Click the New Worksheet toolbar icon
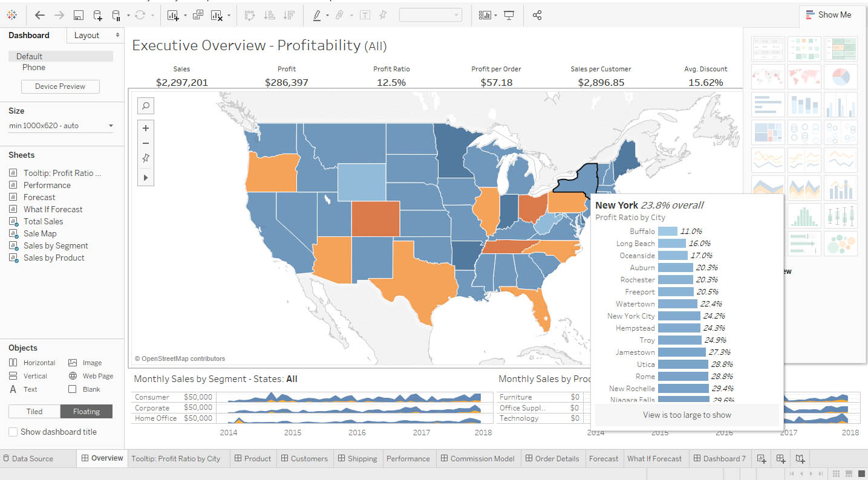The height and width of the screenshot is (480, 868). click(173, 16)
